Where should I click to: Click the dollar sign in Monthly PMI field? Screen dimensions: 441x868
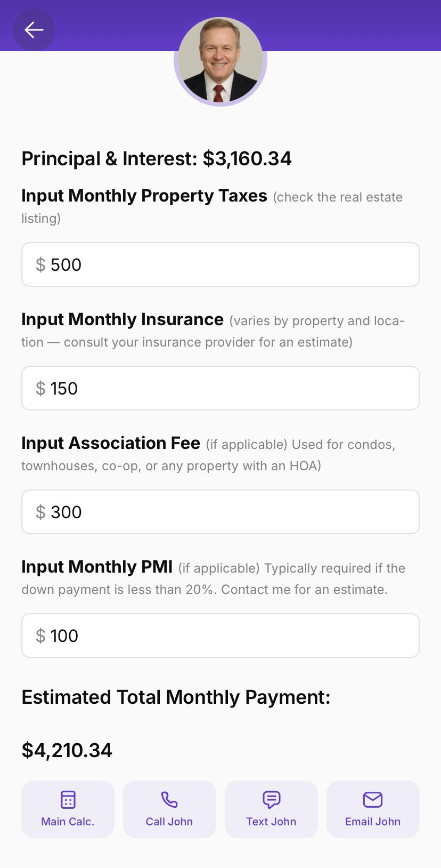click(x=40, y=636)
